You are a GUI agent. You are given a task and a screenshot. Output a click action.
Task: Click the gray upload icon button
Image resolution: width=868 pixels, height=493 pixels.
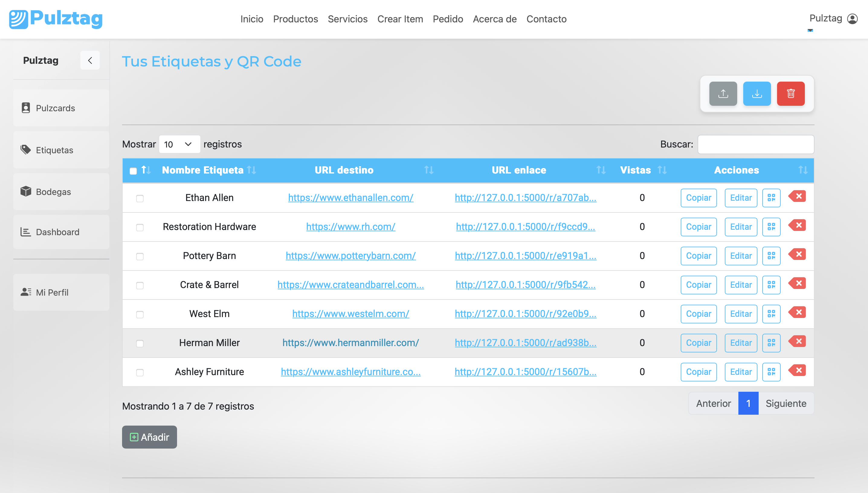[723, 94]
